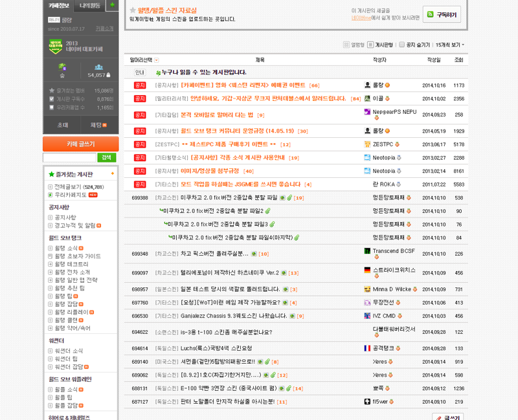The image size is (518, 420).
Task: Click the avatar icon of Minna D Wilcke
Action: click(x=367, y=289)
